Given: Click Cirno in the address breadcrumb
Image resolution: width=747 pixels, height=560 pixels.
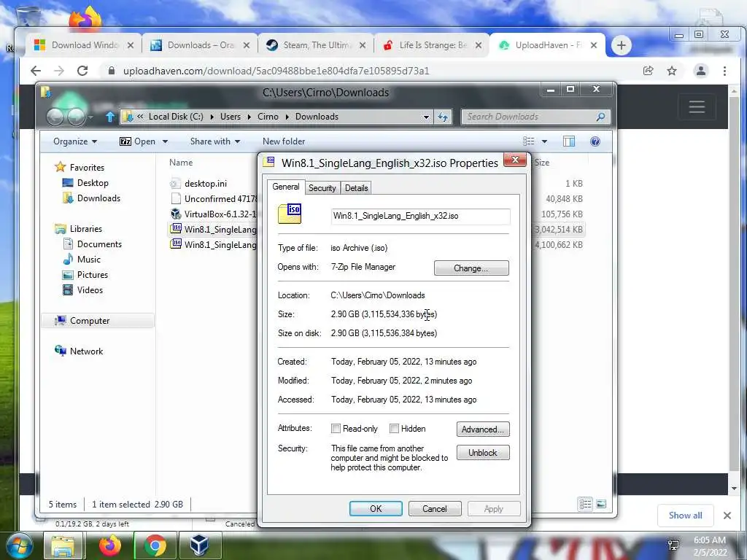Looking at the screenshot, I should [x=268, y=117].
